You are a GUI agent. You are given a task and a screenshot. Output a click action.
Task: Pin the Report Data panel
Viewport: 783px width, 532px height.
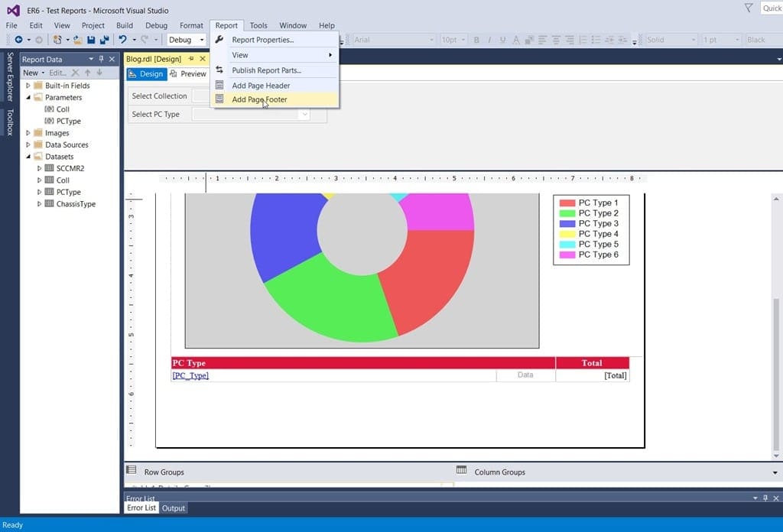[102, 59]
